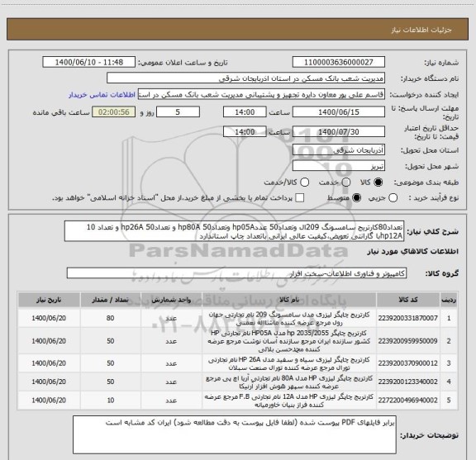Click the تاریخ نیاز column header
The image size is (476, 460).
tap(49, 300)
